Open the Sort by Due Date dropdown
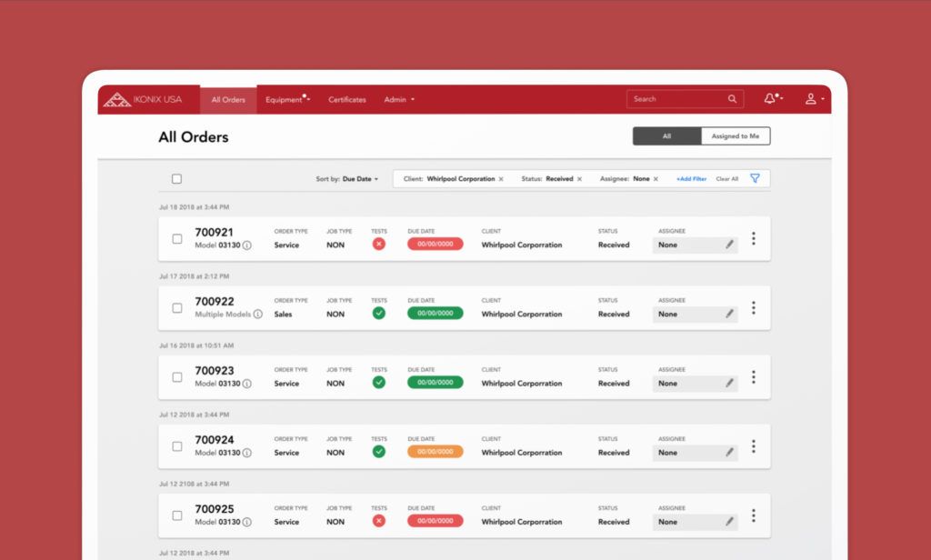This screenshot has height=560, width=931. [346, 179]
